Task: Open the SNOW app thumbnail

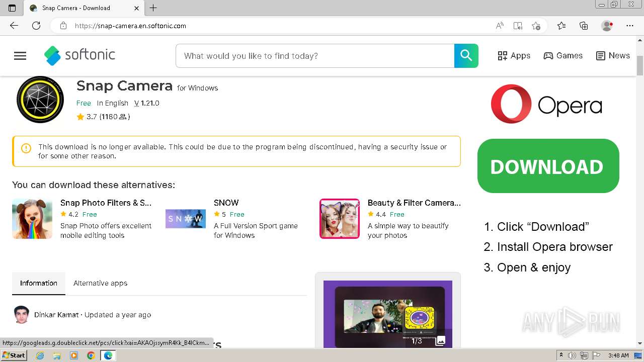Action: pos(186,219)
